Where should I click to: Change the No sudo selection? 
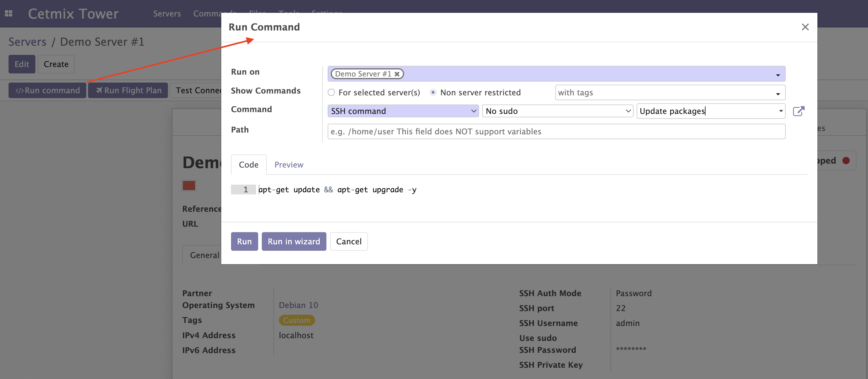pos(557,111)
